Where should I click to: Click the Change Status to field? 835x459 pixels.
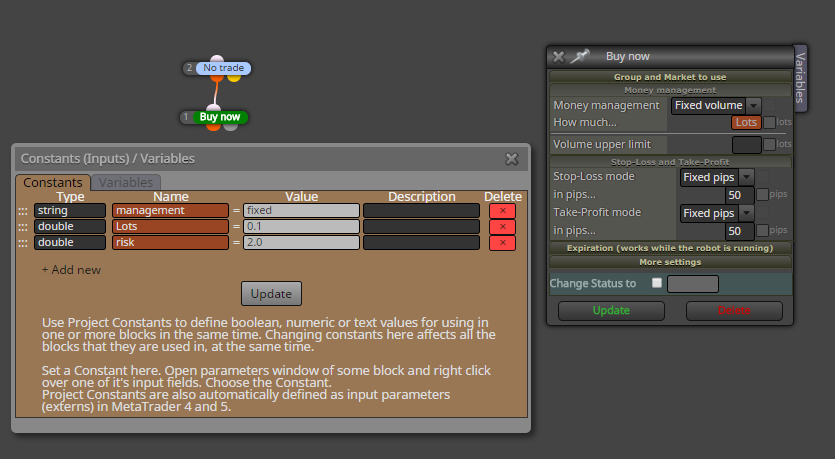coord(693,284)
